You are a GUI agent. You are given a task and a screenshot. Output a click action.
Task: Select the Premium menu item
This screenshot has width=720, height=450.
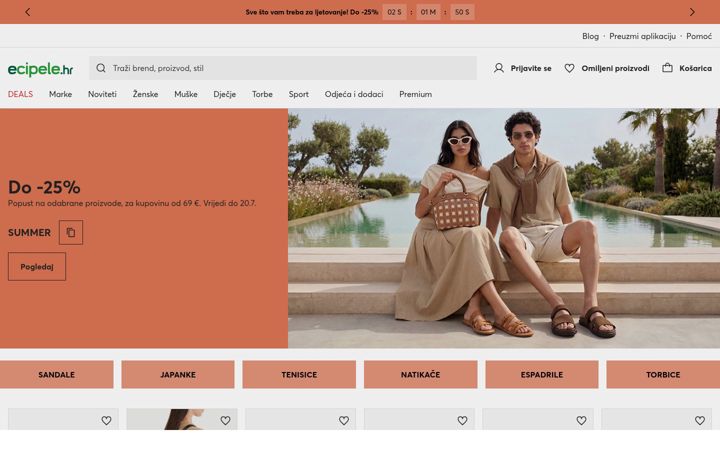tap(416, 94)
